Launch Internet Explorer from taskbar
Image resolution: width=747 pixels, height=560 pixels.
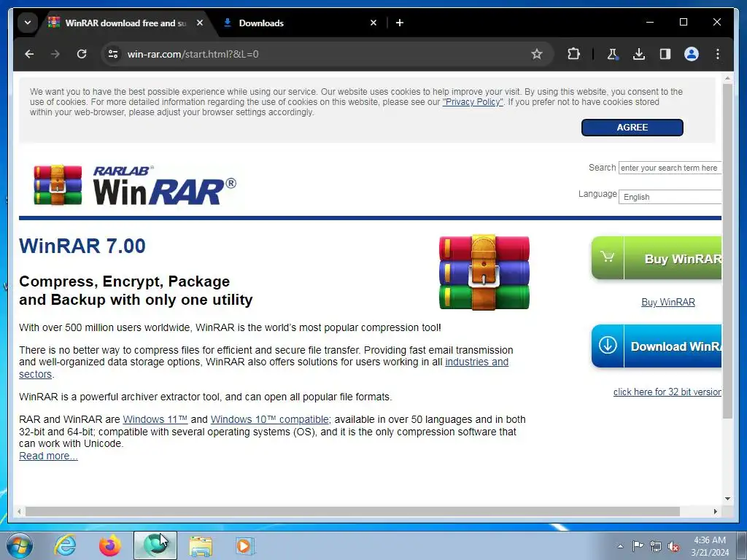(65, 545)
